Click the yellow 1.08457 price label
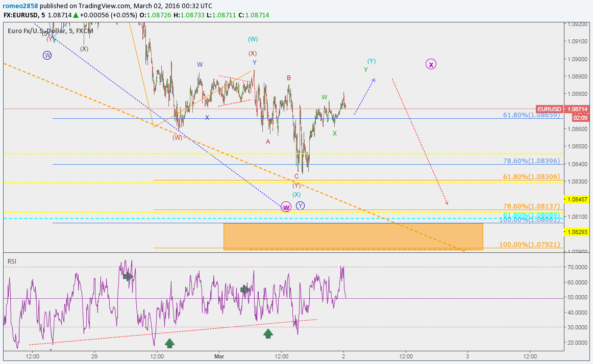 click(576, 199)
